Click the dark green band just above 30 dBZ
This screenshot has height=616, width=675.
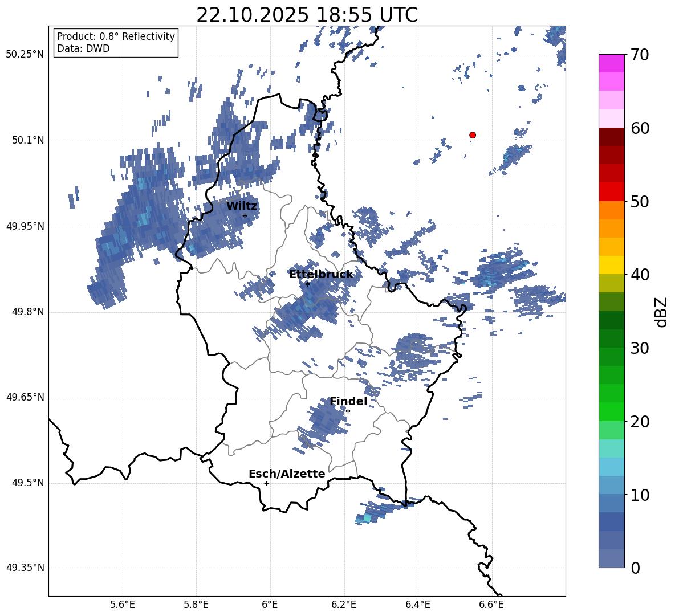pos(611,338)
